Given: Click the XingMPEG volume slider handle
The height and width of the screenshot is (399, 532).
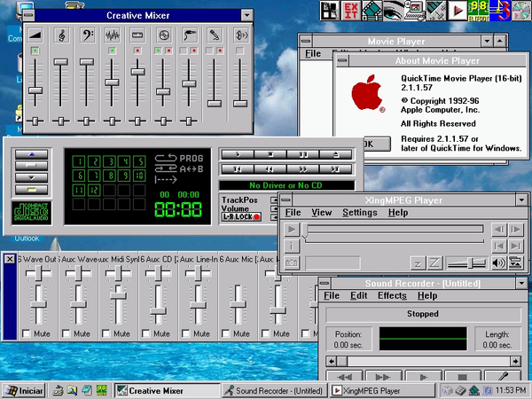Looking at the screenshot, I should (x=470, y=263).
